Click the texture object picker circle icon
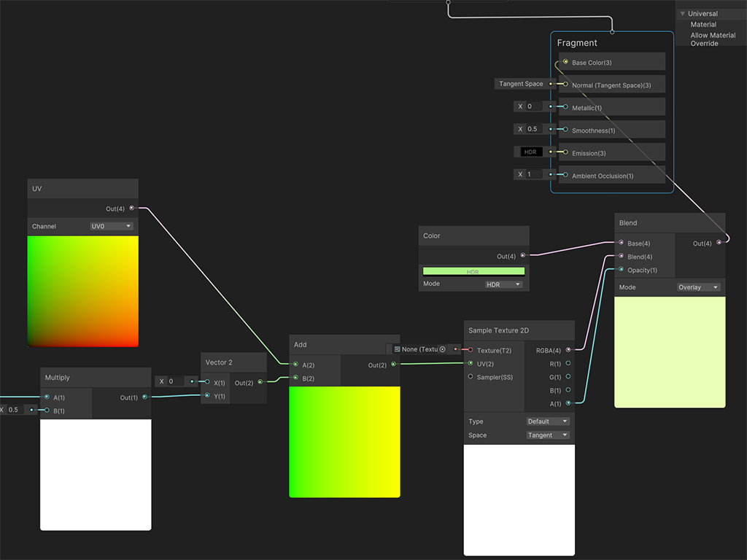747x560 pixels. coord(442,349)
